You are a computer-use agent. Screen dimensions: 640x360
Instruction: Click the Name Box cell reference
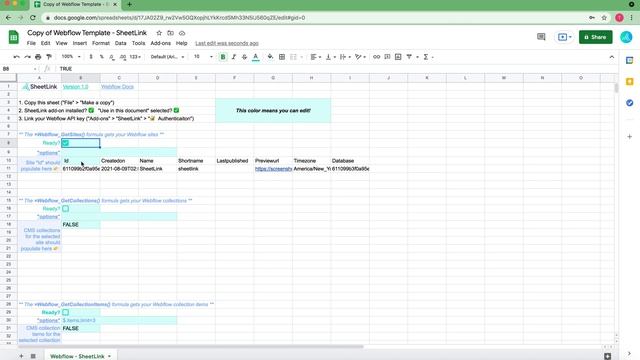click(x=19, y=69)
